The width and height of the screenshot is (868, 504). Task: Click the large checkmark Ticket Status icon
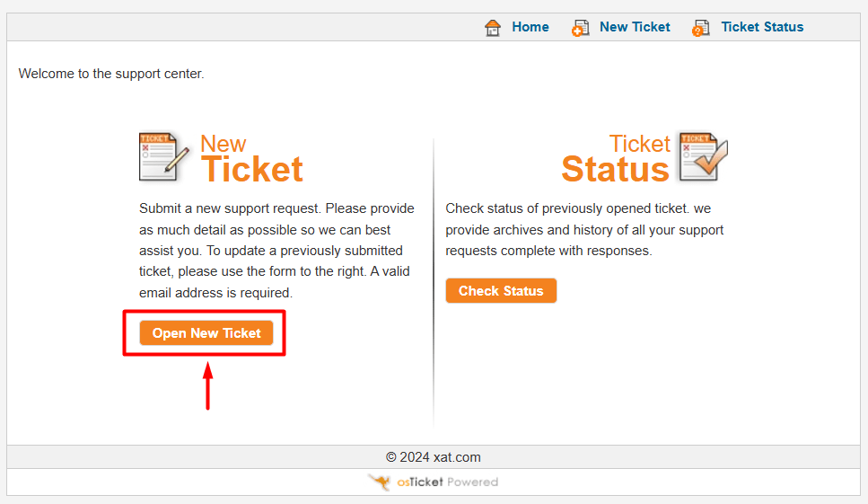[703, 157]
